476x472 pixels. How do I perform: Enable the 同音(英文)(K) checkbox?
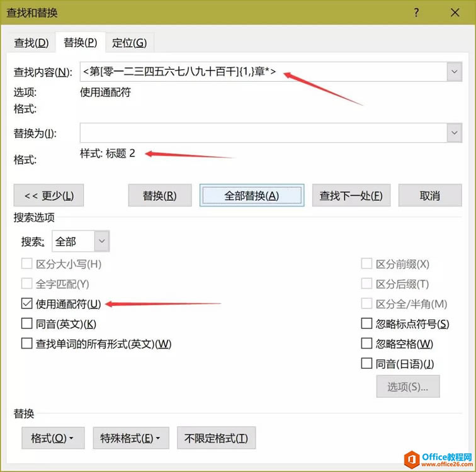click(x=26, y=323)
